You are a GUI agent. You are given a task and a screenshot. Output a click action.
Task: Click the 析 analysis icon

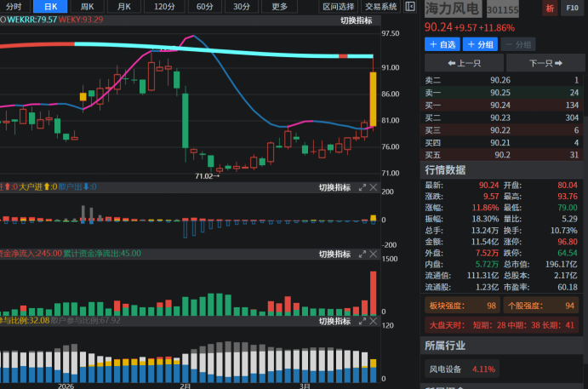tap(550, 8)
